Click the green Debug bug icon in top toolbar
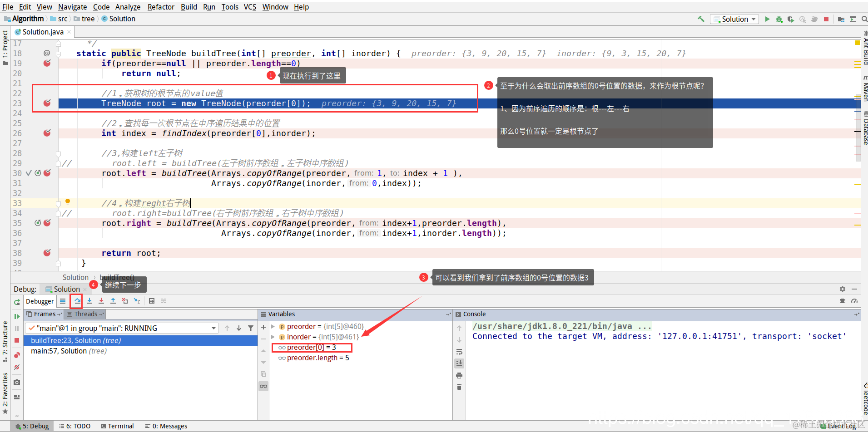 779,19
